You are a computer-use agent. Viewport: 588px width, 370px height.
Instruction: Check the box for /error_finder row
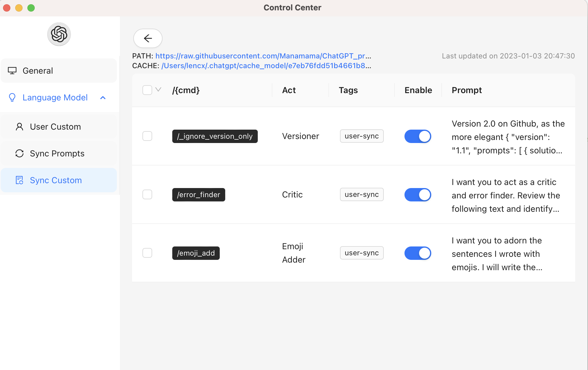coord(147,194)
